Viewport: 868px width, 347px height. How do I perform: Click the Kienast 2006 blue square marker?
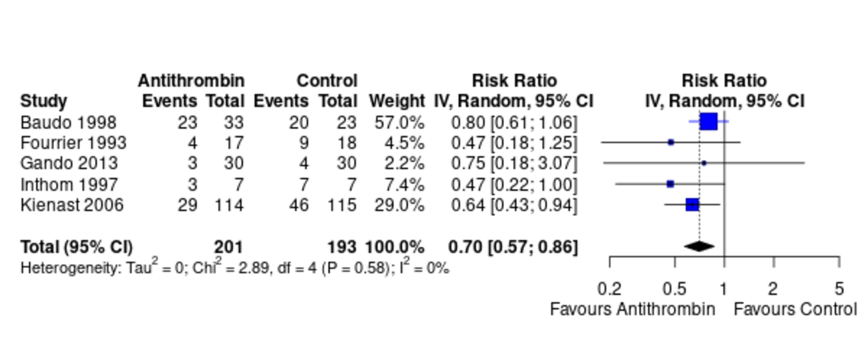click(692, 204)
